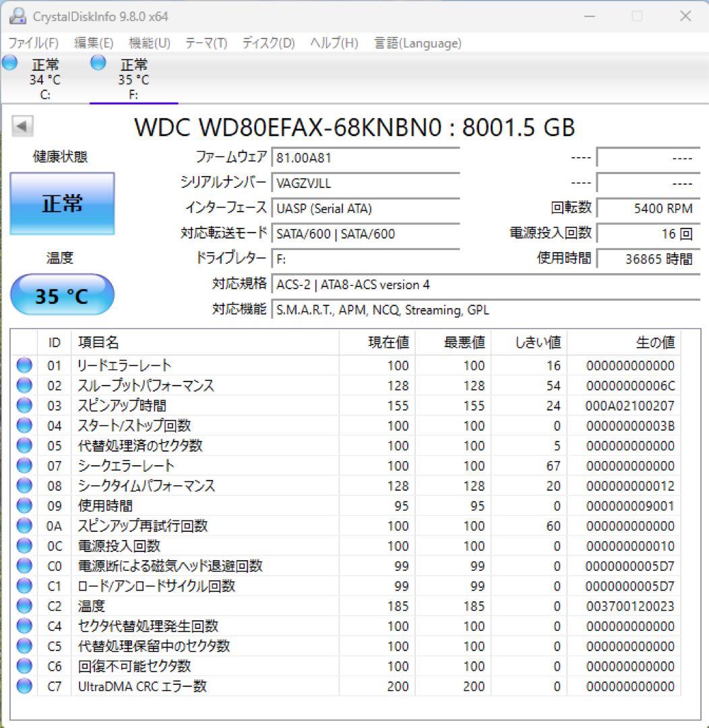Screen dimensions: 709x728
Task: Click the previous disk arrow button
Action: point(22,126)
